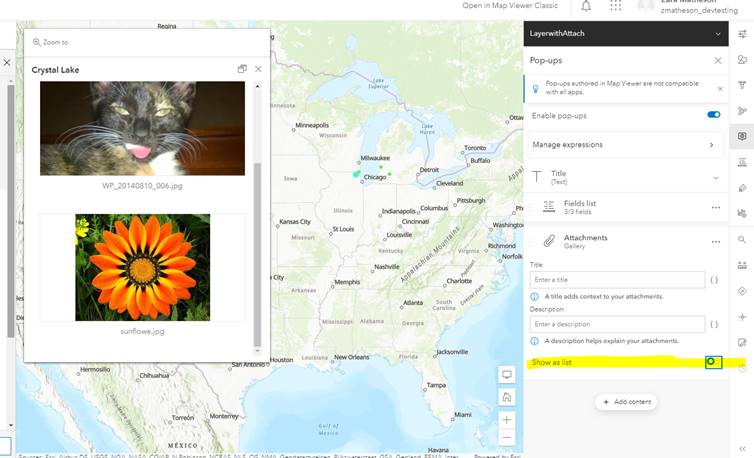The height and width of the screenshot is (458, 754).
Task: Open the Labels tag icon
Action: click(x=742, y=188)
